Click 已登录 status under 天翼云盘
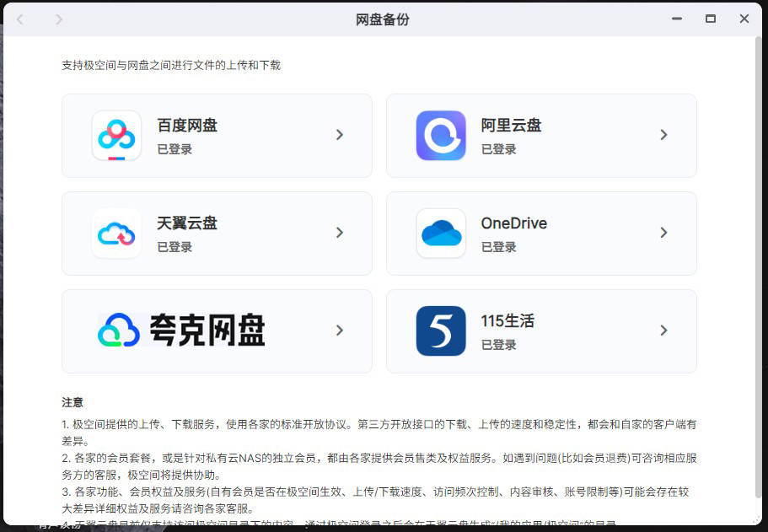Image resolution: width=768 pixels, height=532 pixels. [x=175, y=246]
